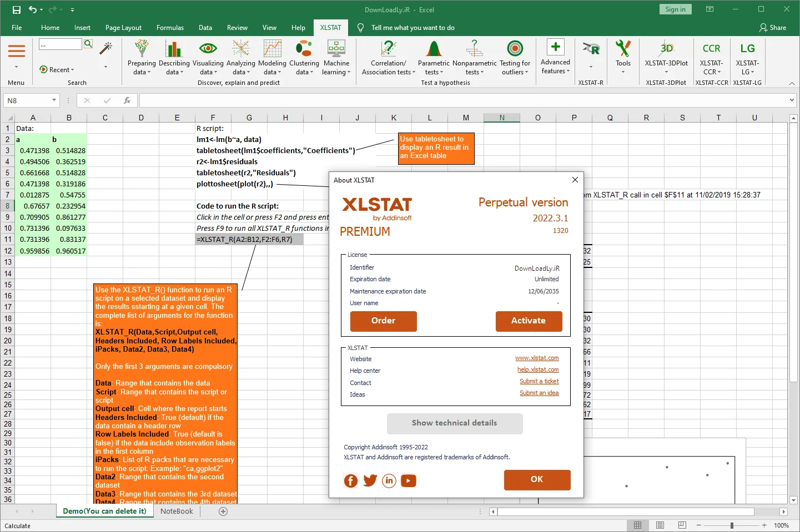Open www.xlstat.com link
The image size is (800, 532).
coord(537,358)
